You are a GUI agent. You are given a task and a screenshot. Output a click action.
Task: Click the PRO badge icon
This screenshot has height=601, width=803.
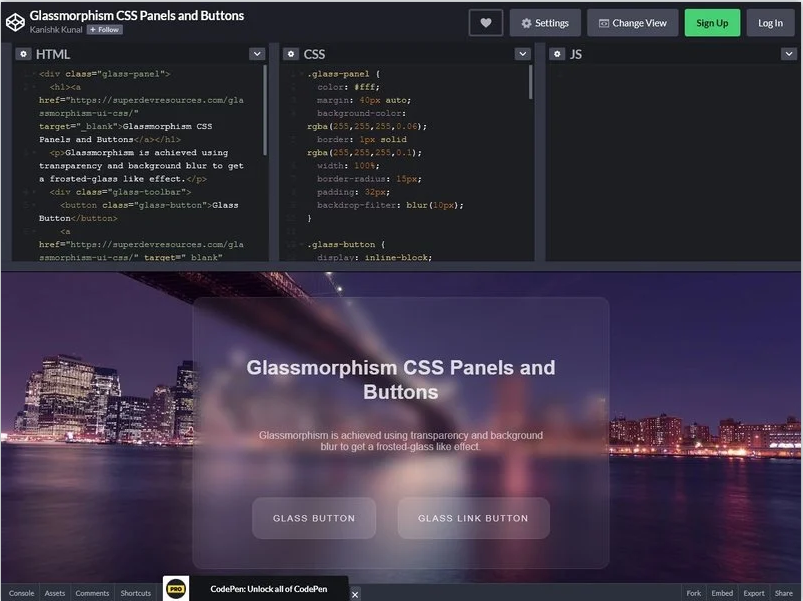click(x=176, y=589)
